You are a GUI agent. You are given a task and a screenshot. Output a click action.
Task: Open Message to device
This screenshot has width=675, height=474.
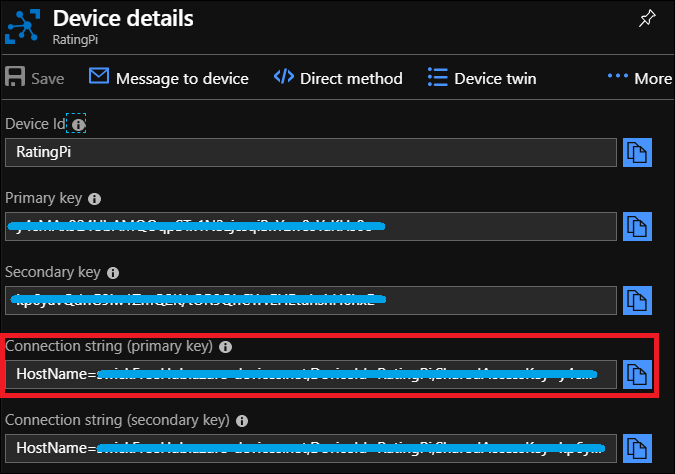pyautogui.click(x=169, y=78)
